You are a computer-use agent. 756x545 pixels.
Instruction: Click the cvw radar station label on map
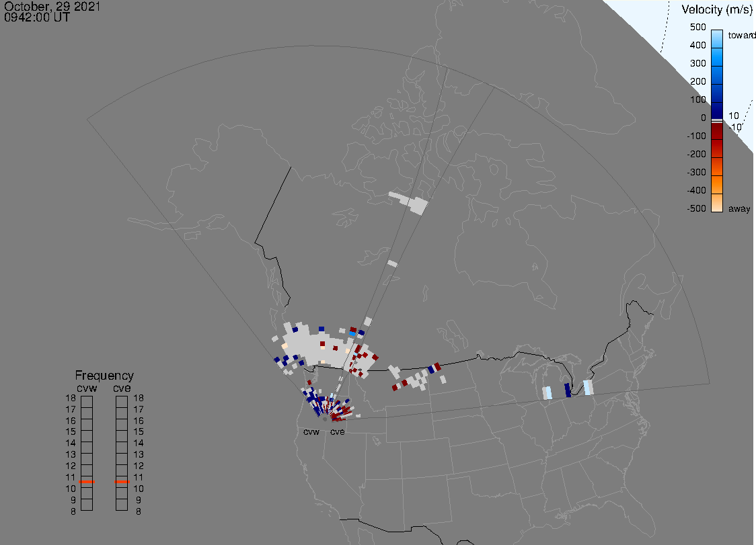(311, 432)
